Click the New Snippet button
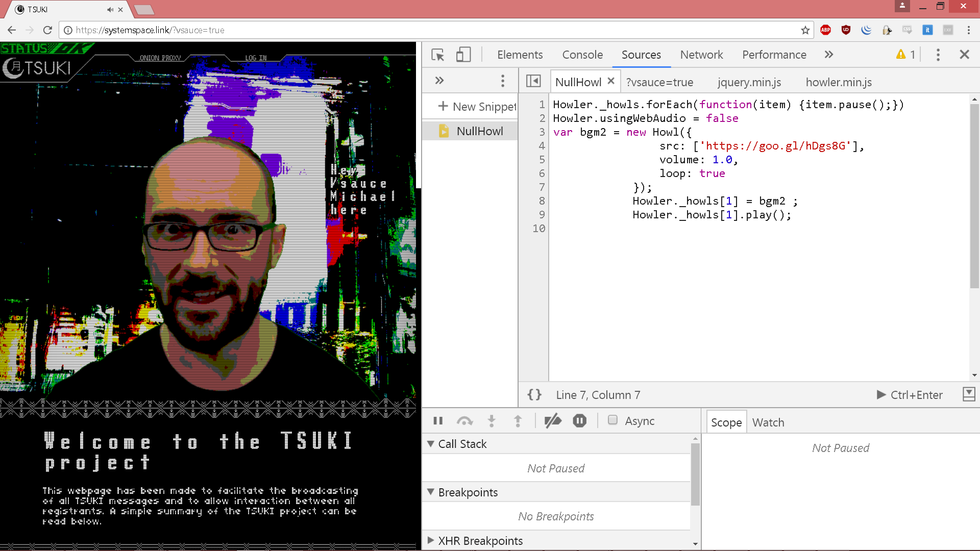Image resolution: width=980 pixels, height=551 pixels. [477, 107]
